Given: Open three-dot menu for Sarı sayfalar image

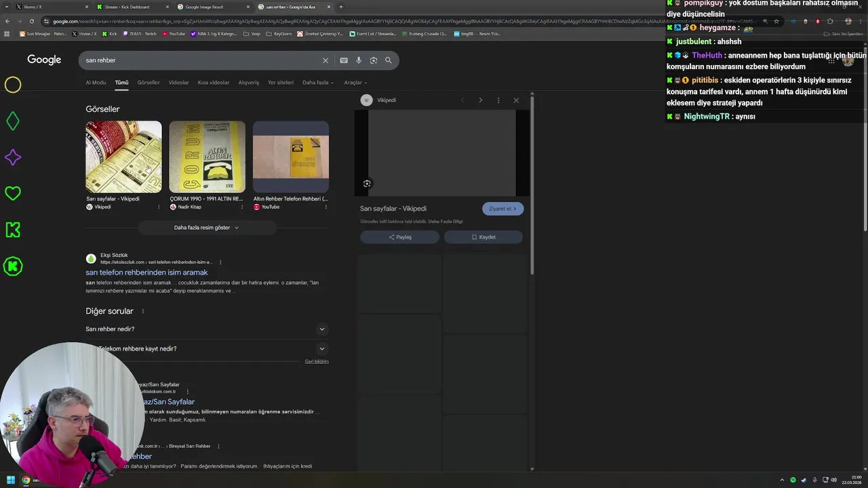Looking at the screenshot, I should click(x=159, y=207).
